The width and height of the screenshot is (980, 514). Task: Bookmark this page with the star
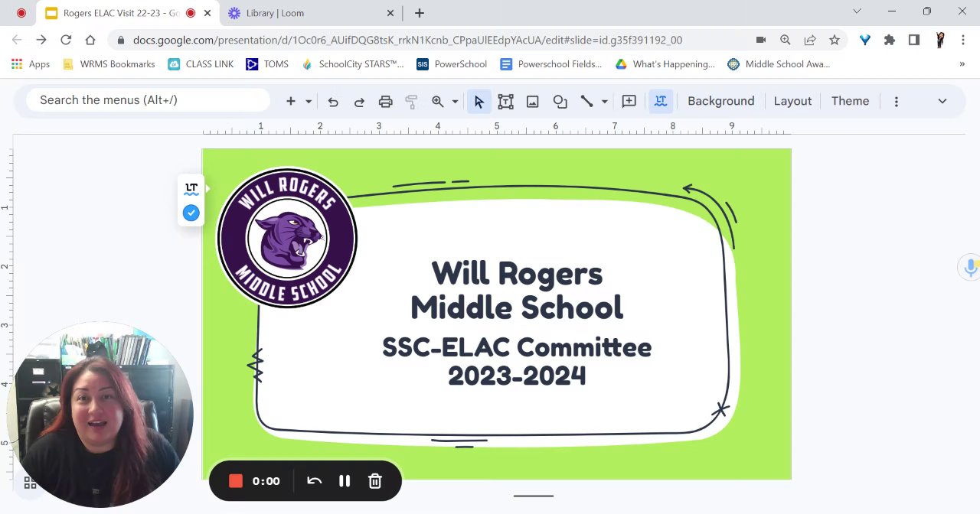[835, 40]
